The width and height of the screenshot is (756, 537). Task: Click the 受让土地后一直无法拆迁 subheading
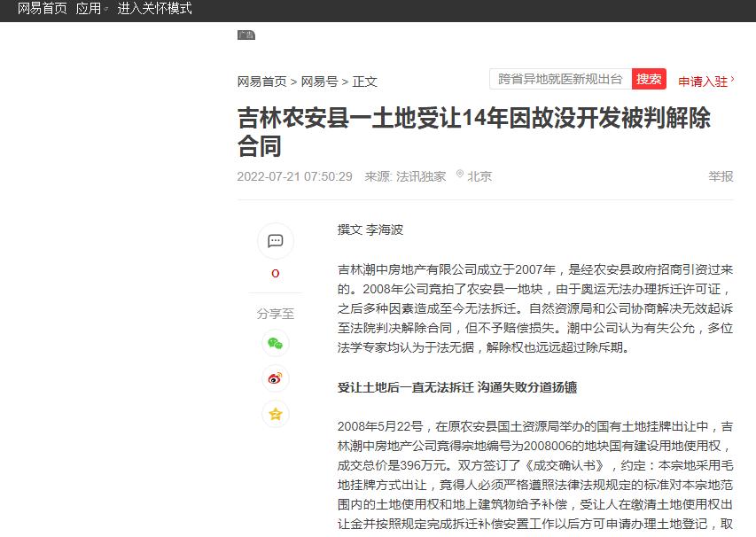pyautogui.click(x=457, y=387)
